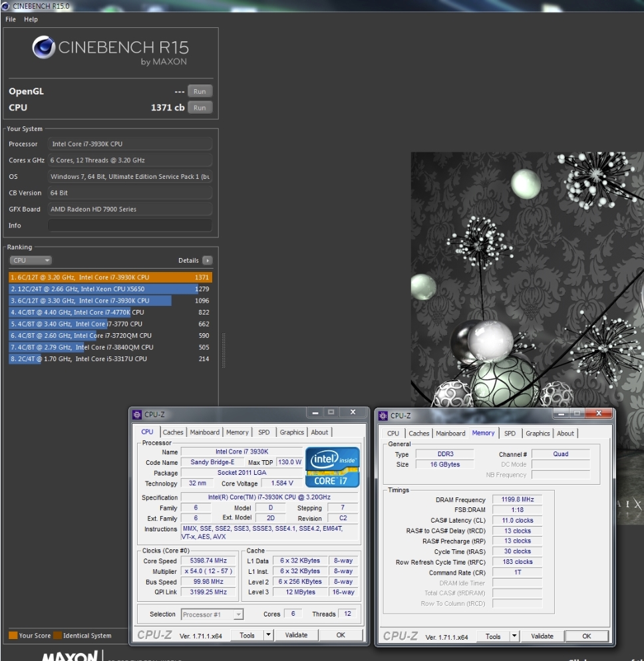Click the DRAM Frequency 1199.8 MHz value

pyautogui.click(x=518, y=499)
